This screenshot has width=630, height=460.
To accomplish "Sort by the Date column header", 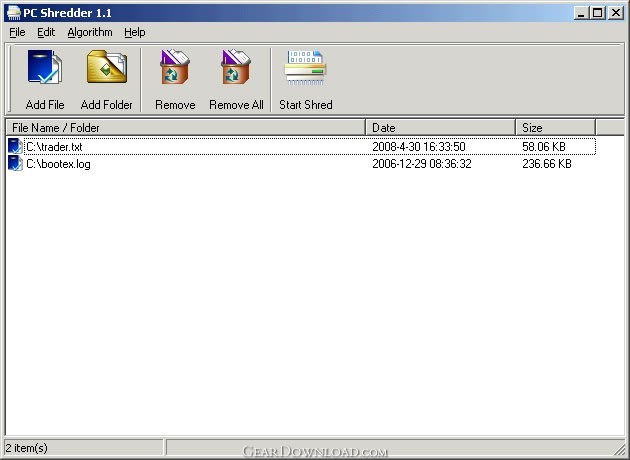I will point(440,127).
